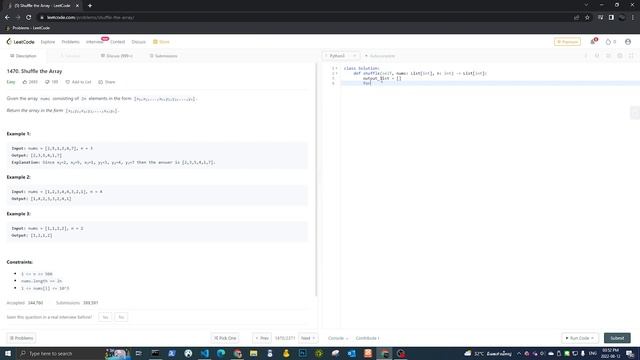Click the Submit button
This screenshot has height=360, width=640.
617,338
